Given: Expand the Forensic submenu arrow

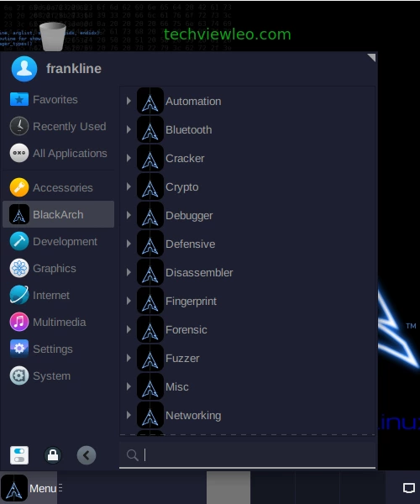Looking at the screenshot, I should (129, 329).
